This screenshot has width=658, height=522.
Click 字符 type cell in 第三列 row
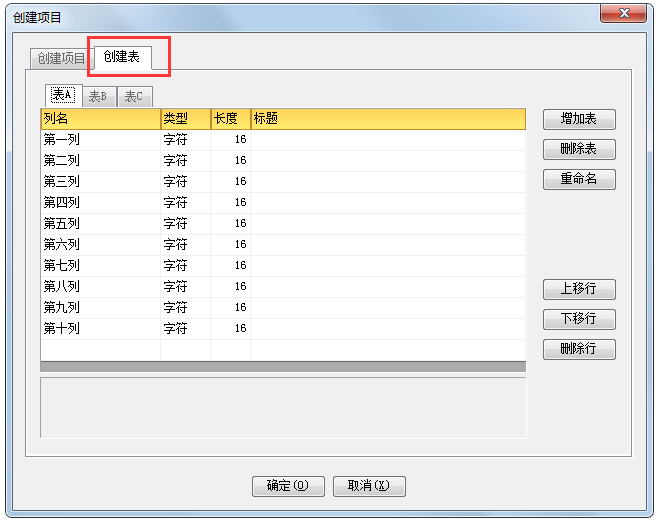click(x=185, y=182)
